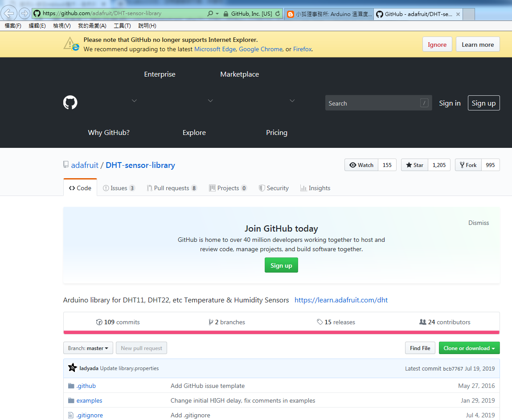Click the folder icon for examples
Screen dimensions: 512x420
coord(71,400)
